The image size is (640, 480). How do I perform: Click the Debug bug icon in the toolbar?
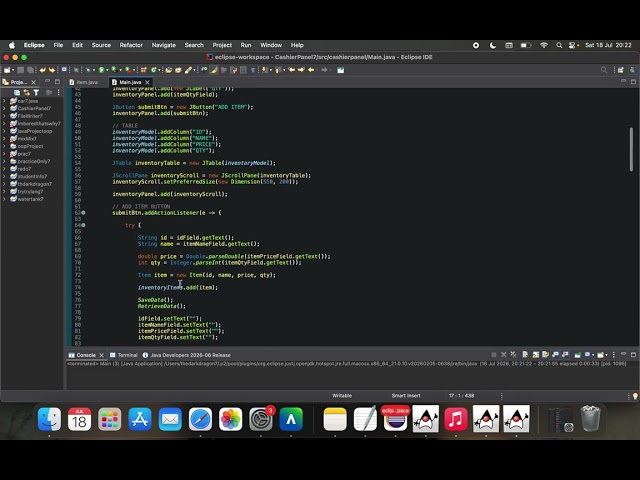pyautogui.click(x=88, y=70)
